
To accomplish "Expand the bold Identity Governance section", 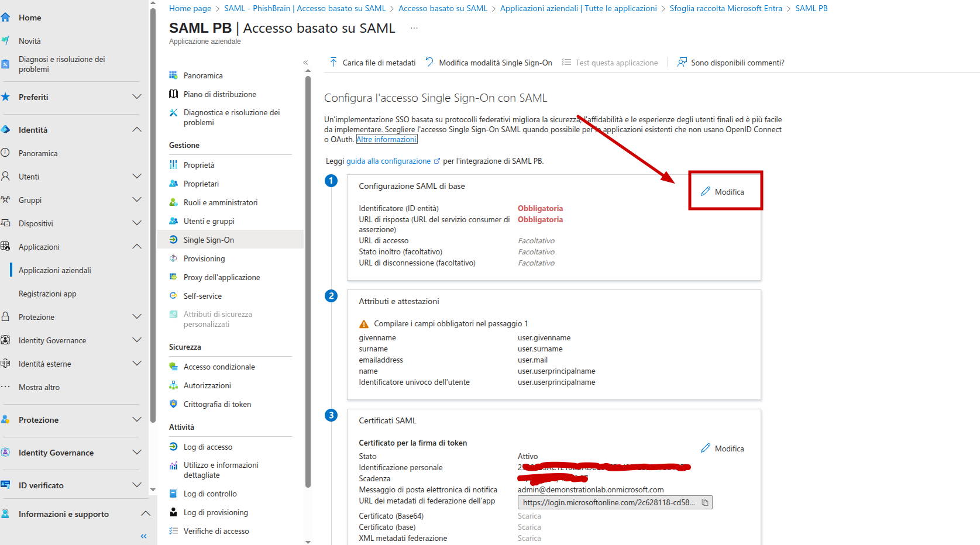I will pos(137,453).
